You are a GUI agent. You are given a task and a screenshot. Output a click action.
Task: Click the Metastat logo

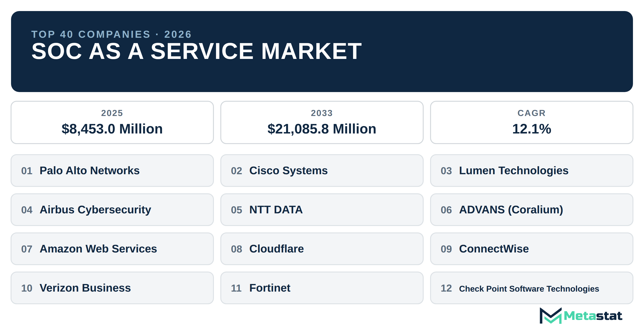point(581,316)
